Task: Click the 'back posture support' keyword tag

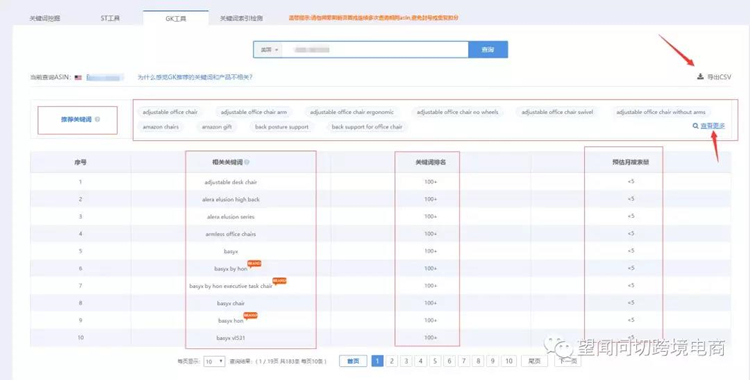Action: pos(282,127)
